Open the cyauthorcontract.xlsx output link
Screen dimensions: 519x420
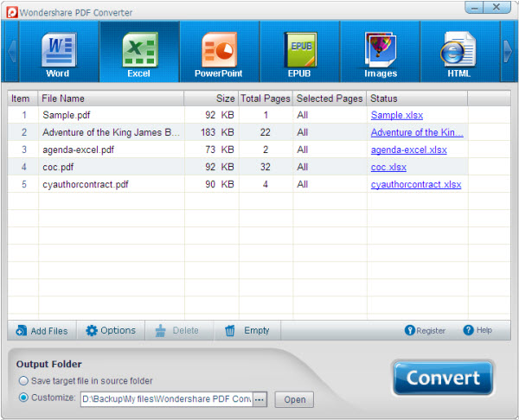pyautogui.click(x=416, y=184)
